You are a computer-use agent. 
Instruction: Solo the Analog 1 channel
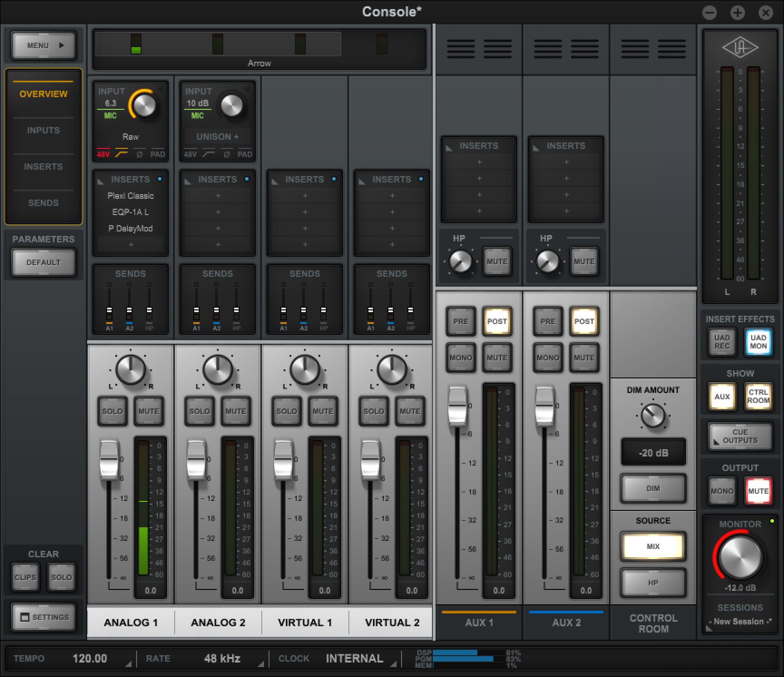(112, 411)
